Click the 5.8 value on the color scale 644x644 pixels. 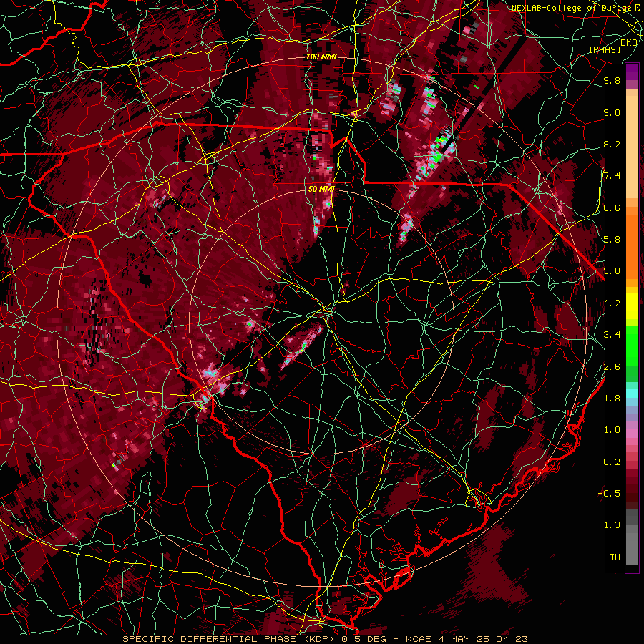point(612,240)
